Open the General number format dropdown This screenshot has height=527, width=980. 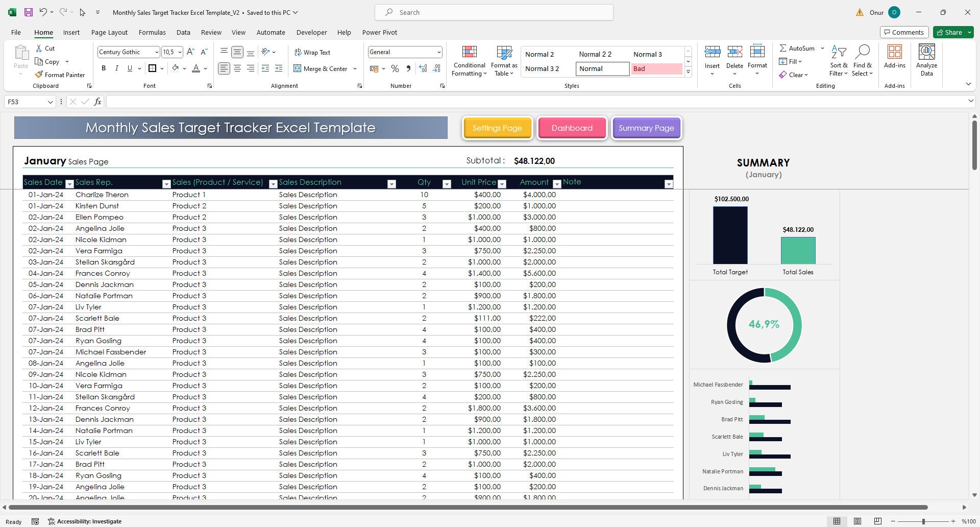pos(439,52)
